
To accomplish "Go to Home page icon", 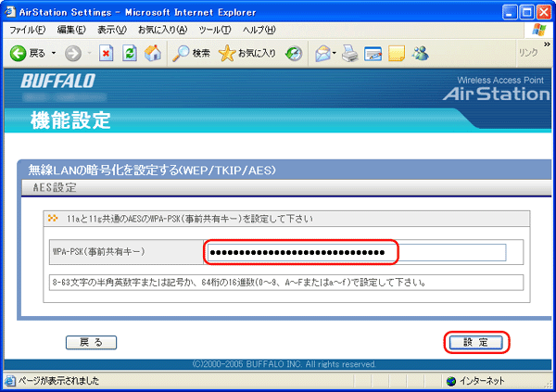I will [x=153, y=53].
